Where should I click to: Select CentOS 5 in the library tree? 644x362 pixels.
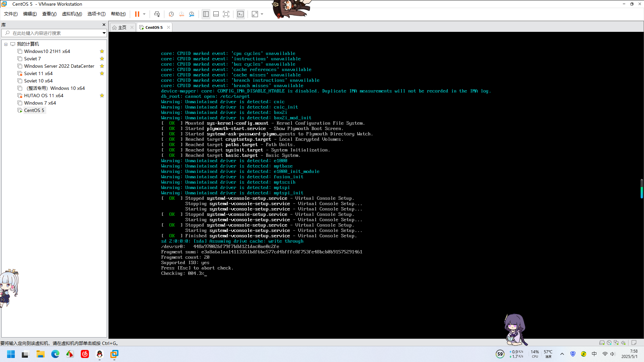click(34, 110)
